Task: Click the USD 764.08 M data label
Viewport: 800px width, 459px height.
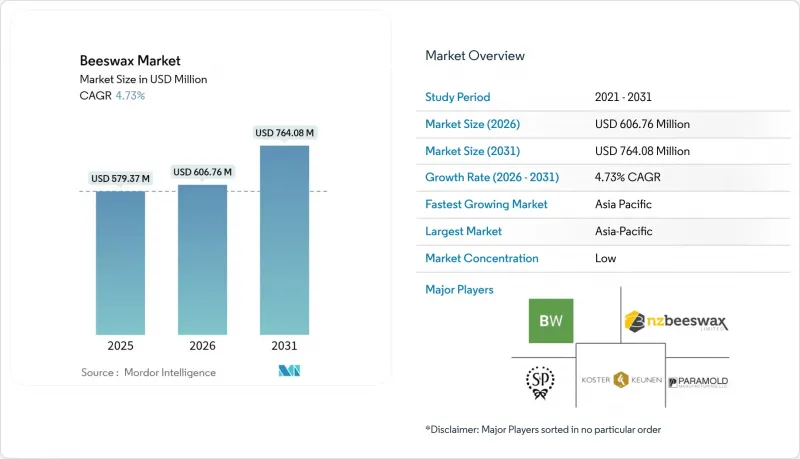Action: [x=285, y=133]
